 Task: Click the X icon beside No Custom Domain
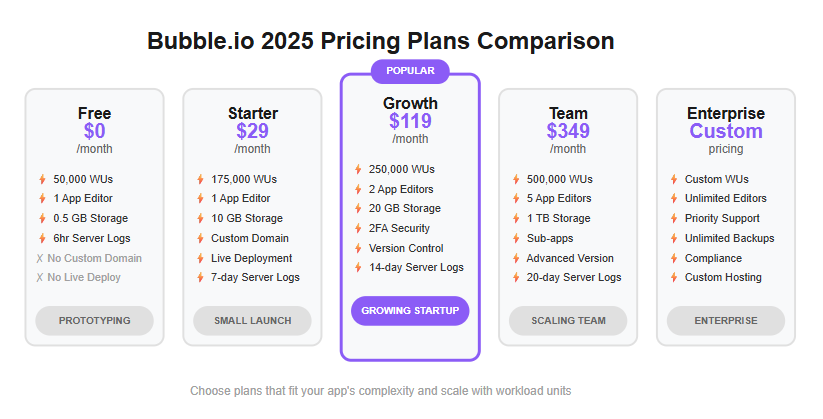[x=40, y=259]
